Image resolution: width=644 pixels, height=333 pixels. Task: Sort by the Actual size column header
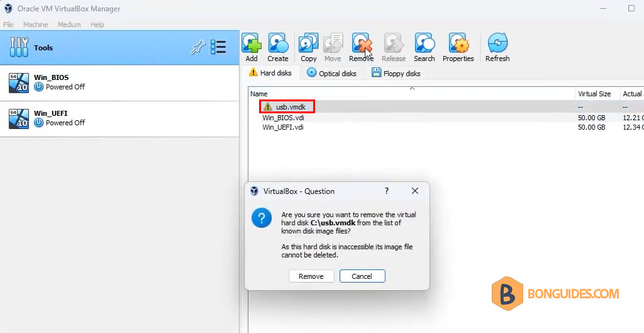click(x=632, y=94)
